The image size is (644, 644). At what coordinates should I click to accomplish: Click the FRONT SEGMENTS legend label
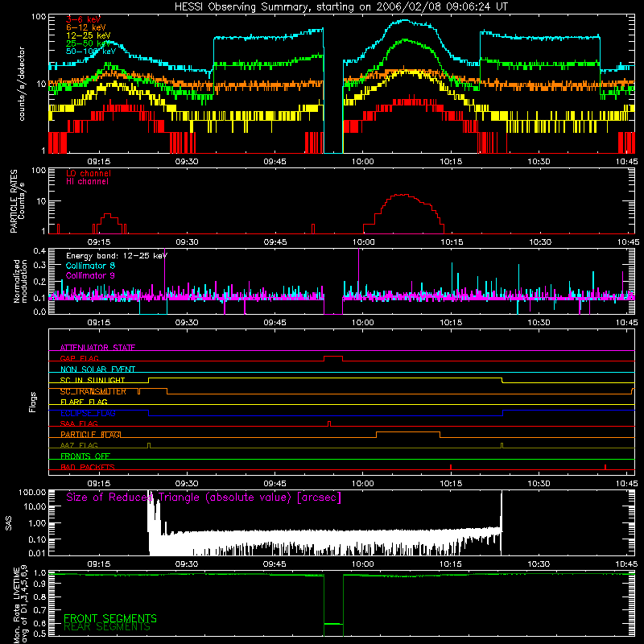pyautogui.click(x=110, y=618)
